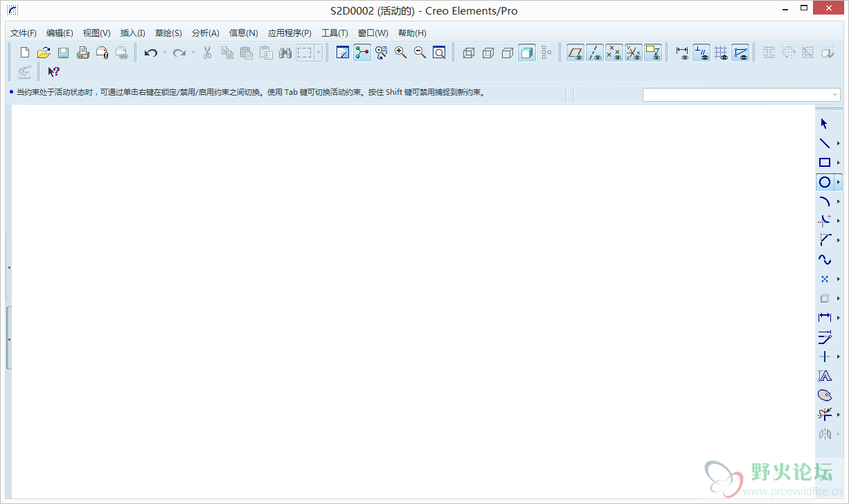The width and height of the screenshot is (849, 504).
Task: Open the 编辑(E) menu
Action: pyautogui.click(x=60, y=33)
